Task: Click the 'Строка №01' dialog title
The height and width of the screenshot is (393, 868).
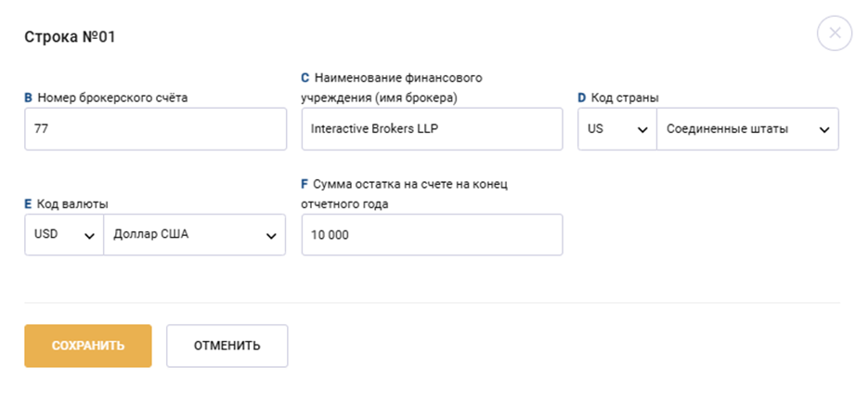Action: 69,37
